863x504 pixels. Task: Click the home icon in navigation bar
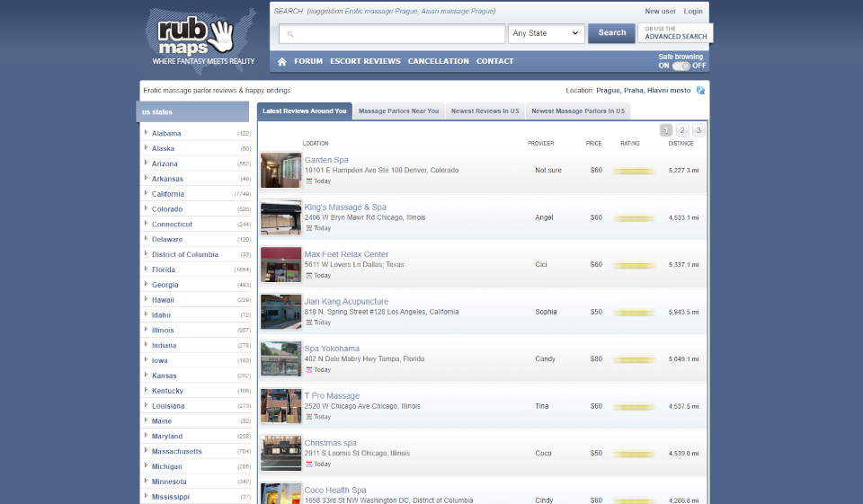pyautogui.click(x=282, y=62)
